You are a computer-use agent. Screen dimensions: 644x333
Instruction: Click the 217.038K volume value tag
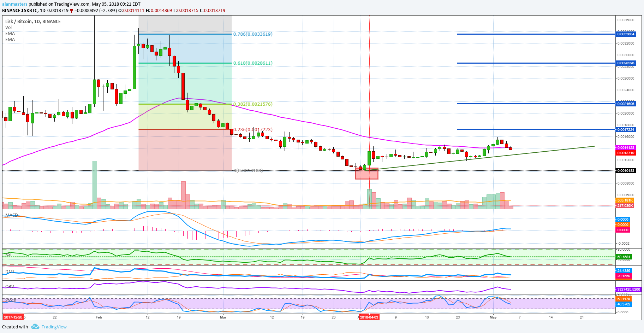point(625,206)
